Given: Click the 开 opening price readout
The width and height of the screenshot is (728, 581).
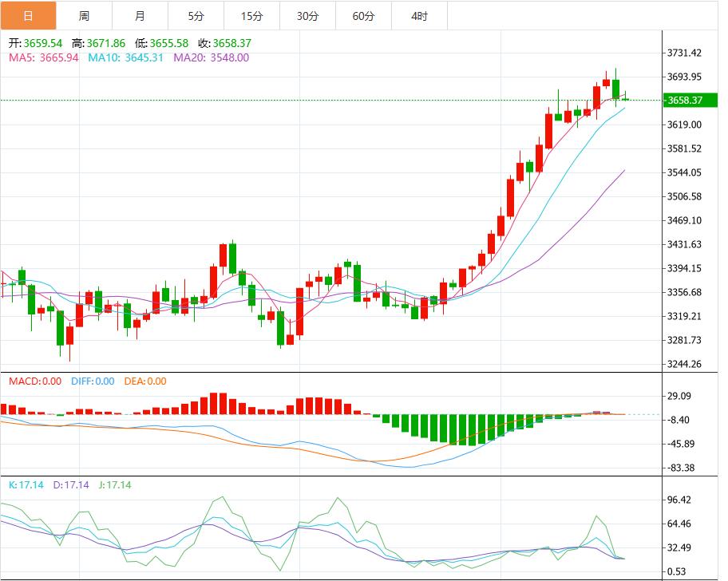Looking at the screenshot, I should [35, 44].
